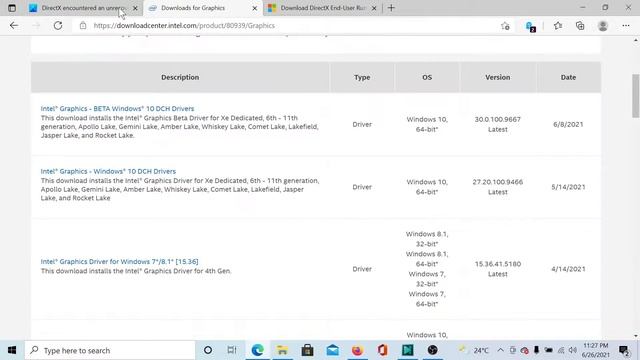Select the 4/14/2021 date cell

(x=568, y=269)
